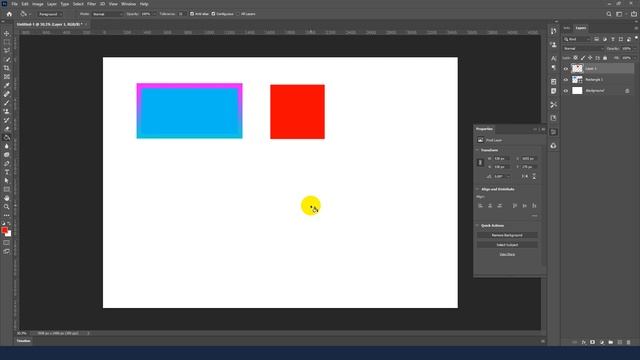The height and width of the screenshot is (360, 640).
Task: Select the Paint Bucket tool
Action: (x=7, y=138)
